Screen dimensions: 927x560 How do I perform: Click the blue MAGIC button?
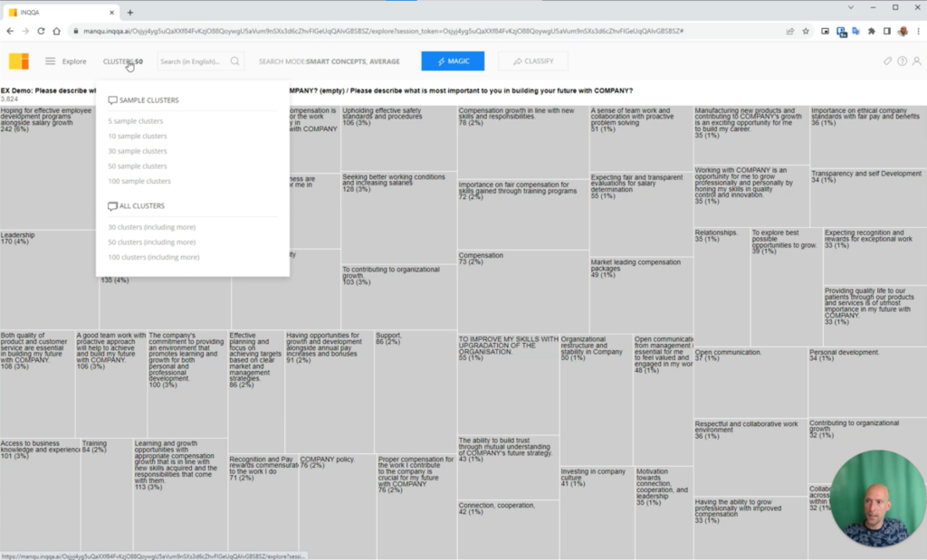453,61
